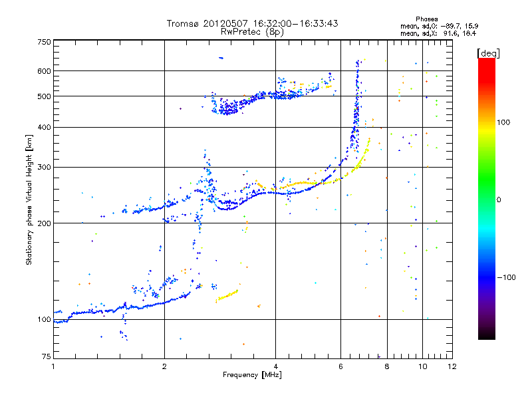Click the x-axis title 'Frequency [MHz]'
This screenshot has width=532, height=399.
252,375
